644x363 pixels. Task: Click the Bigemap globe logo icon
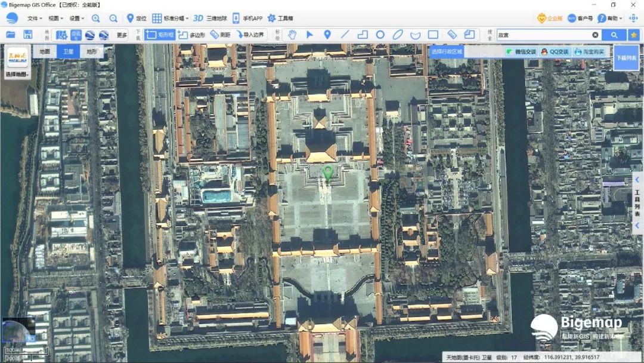[12, 18]
